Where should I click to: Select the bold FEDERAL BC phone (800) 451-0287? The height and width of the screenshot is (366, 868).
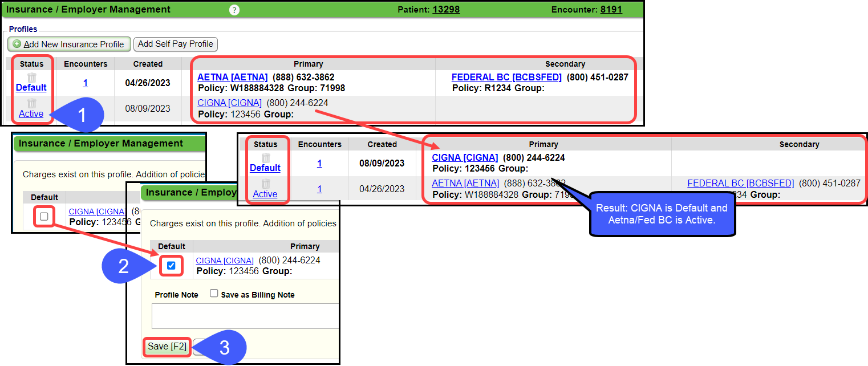[598, 78]
